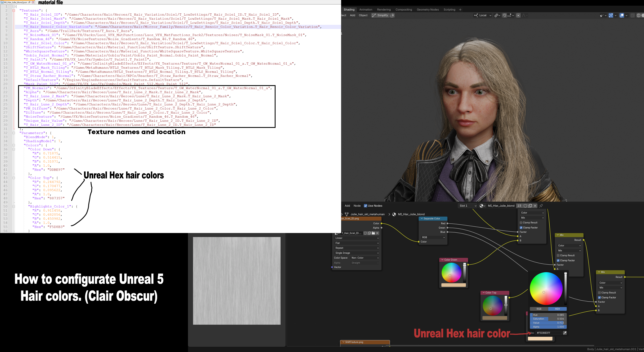Enable Clamp Result on the top Mix node
Image resolution: width=644 pixels, height=352 pixels.
point(521,223)
